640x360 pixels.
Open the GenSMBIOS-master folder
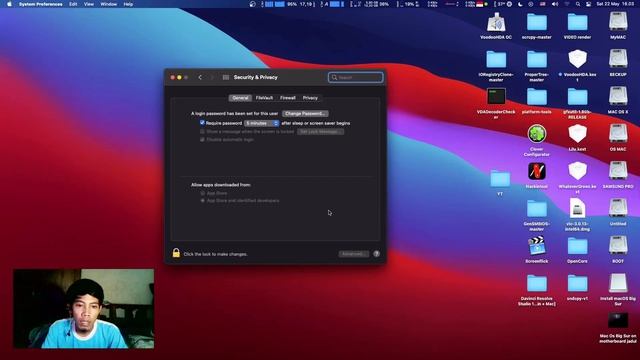click(x=536, y=209)
